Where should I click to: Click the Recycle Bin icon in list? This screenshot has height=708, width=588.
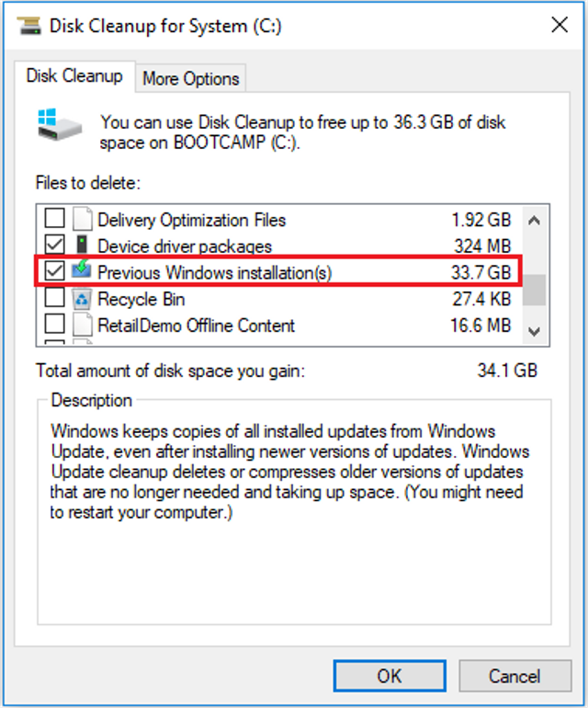click(x=83, y=299)
